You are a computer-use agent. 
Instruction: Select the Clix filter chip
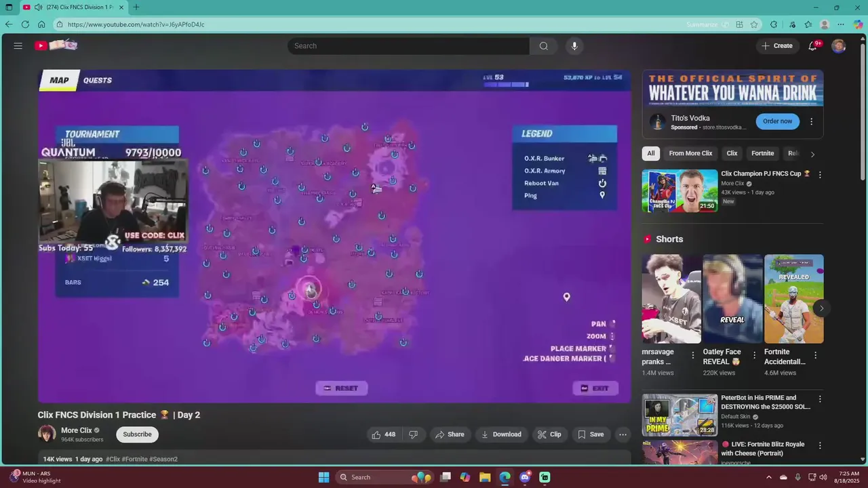click(732, 153)
